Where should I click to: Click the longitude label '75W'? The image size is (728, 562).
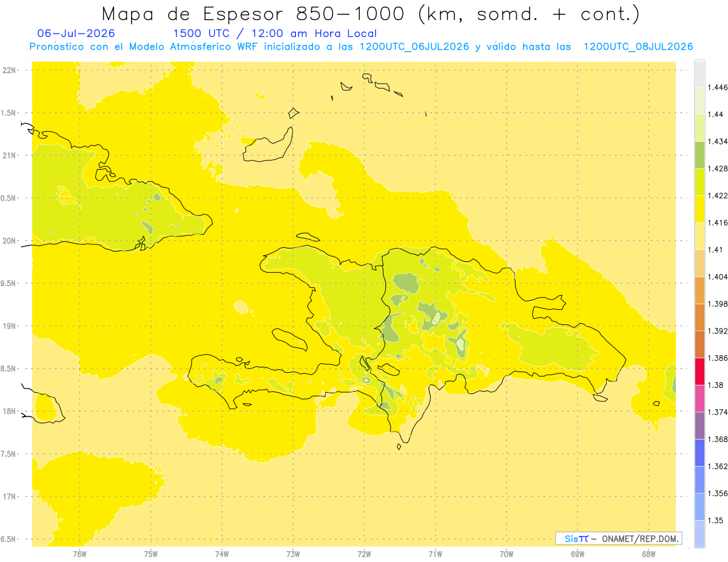pos(150,554)
